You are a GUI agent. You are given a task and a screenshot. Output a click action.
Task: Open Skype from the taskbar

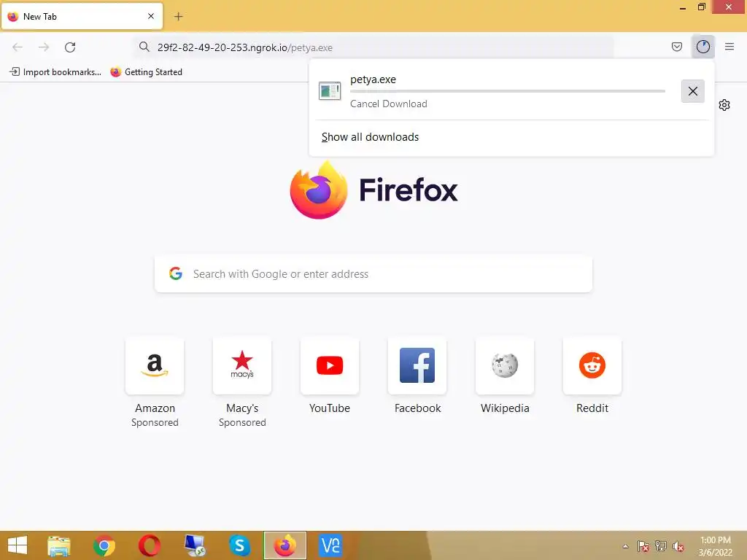pos(239,545)
